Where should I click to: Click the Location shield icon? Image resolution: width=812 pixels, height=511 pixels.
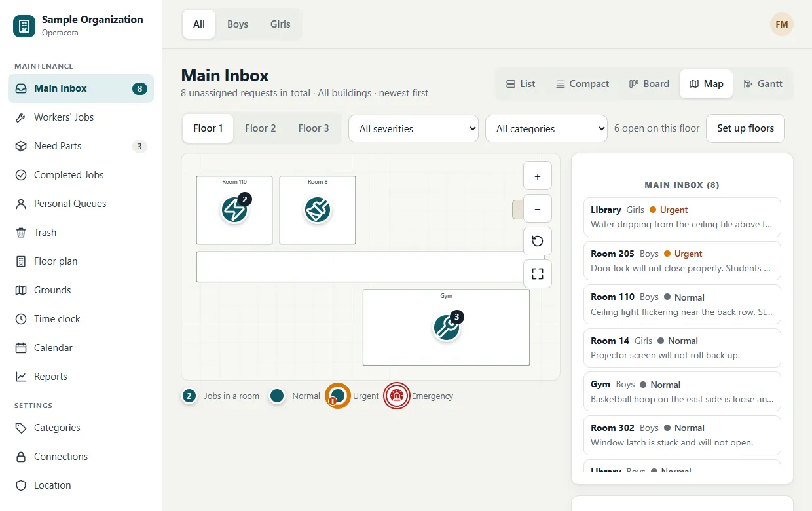point(21,485)
